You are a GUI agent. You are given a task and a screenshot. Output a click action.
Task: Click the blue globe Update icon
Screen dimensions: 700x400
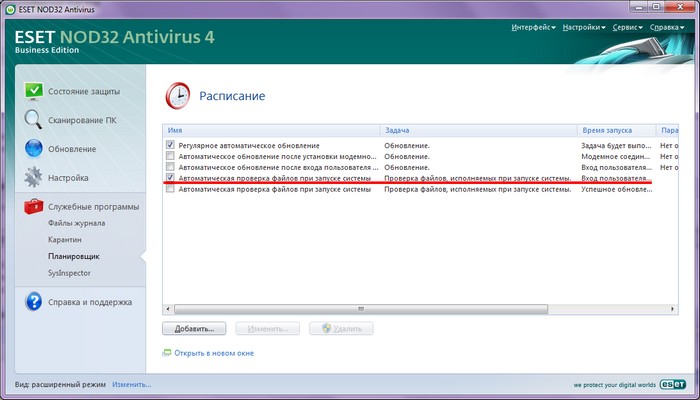coord(33,149)
